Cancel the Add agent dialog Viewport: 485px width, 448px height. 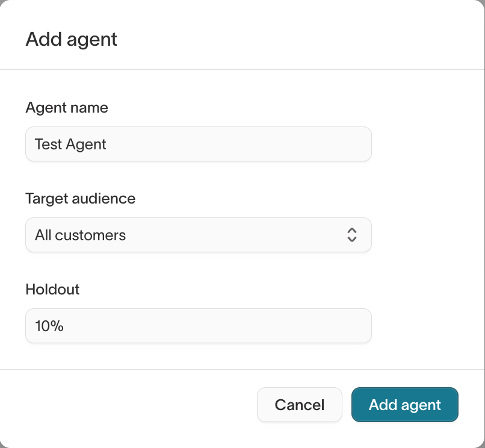(300, 405)
